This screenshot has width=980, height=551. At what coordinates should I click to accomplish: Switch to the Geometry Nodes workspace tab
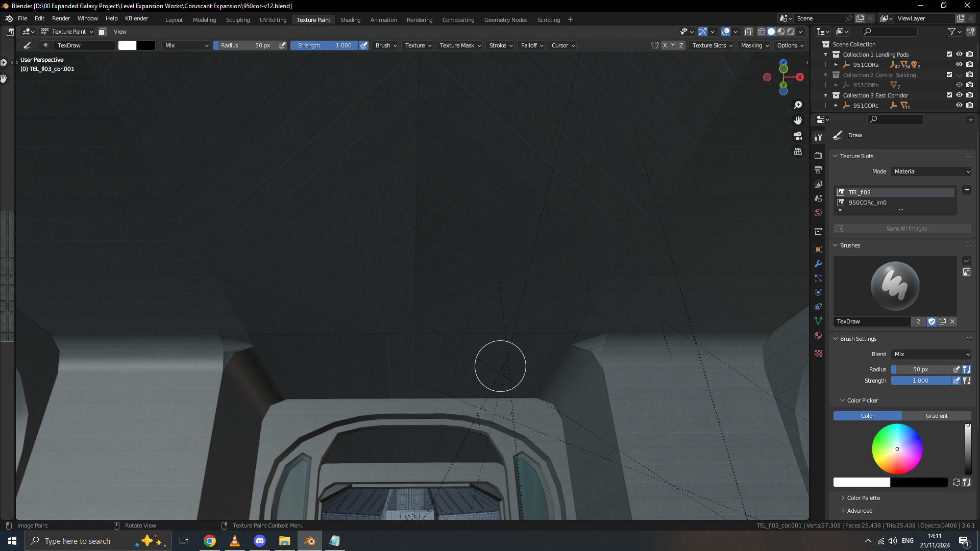(506, 20)
